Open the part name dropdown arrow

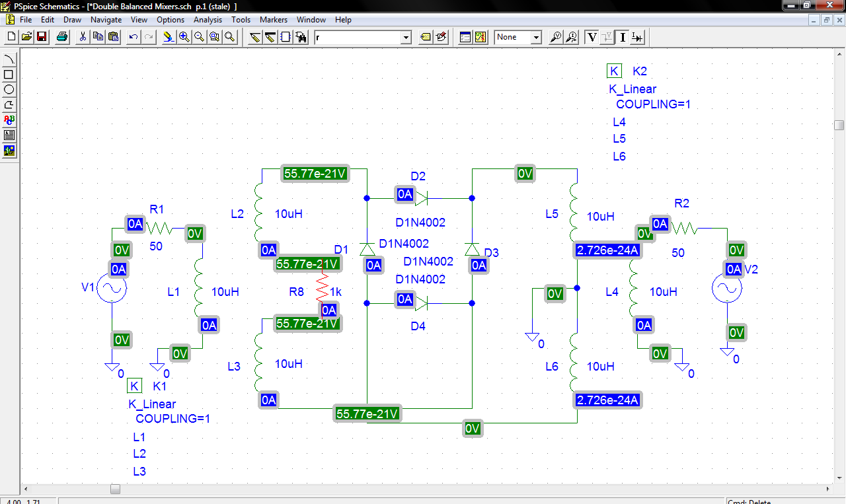click(406, 38)
